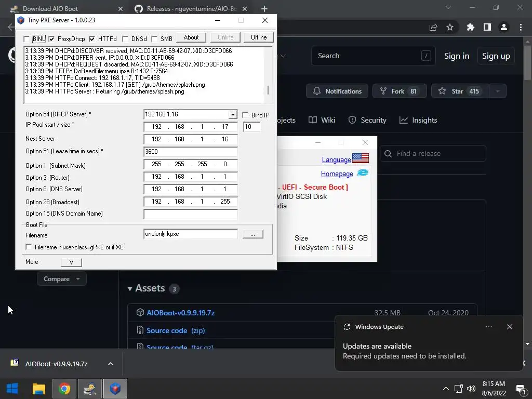The height and width of the screenshot is (399, 532).
Task: Close the Releases GitHub tab
Action: click(245, 9)
